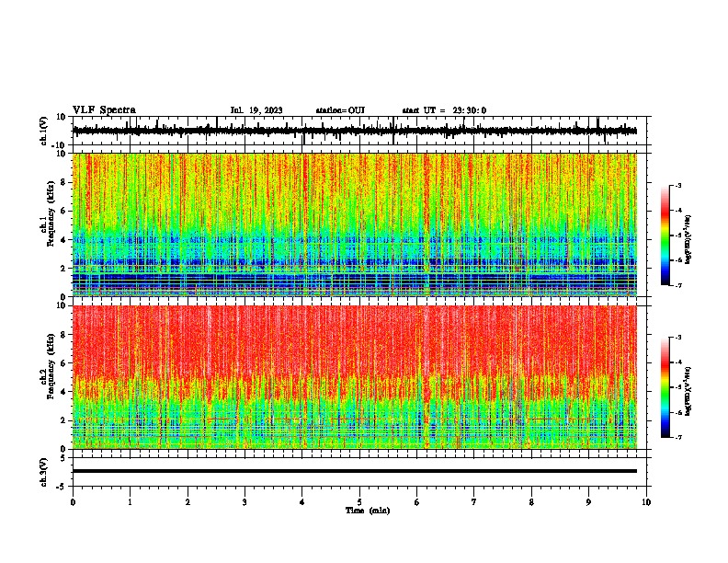The width and height of the screenshot is (728, 563).
Task: Click the "6" kHz tick on ch.2 spectrogram axis
Action: (63, 363)
